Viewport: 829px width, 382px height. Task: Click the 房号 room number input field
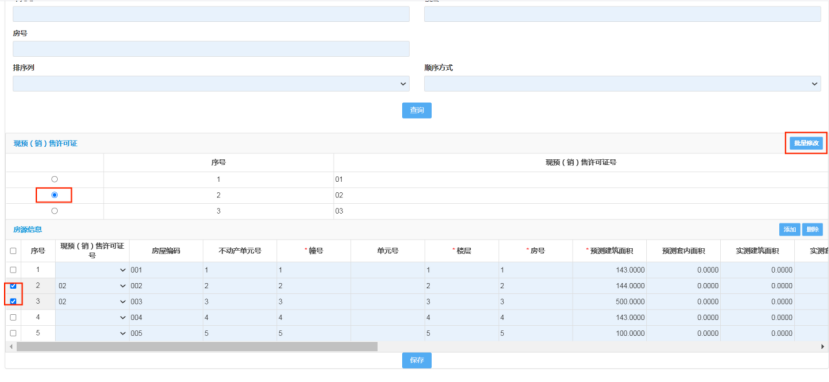[211, 49]
